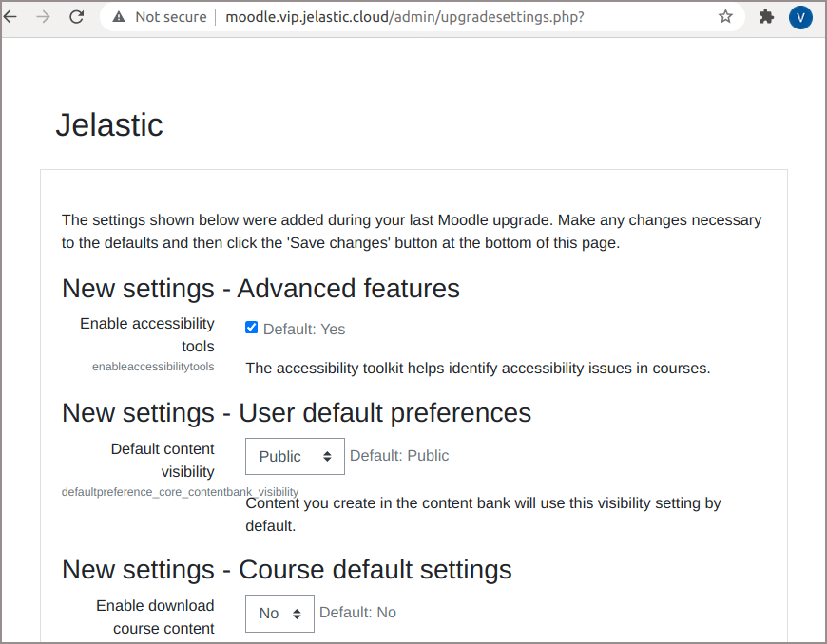
Task: Click the No dropdown arrows
Action: pyautogui.click(x=297, y=614)
